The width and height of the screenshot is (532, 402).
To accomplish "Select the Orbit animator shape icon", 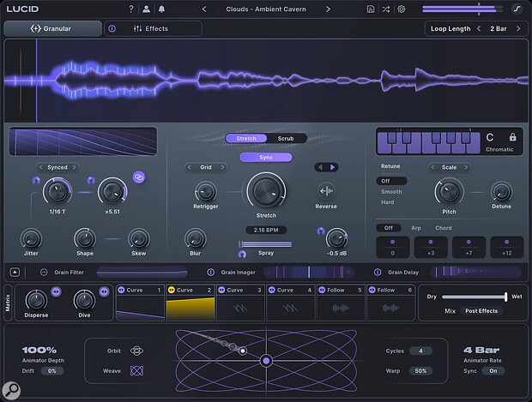I will point(136,351).
